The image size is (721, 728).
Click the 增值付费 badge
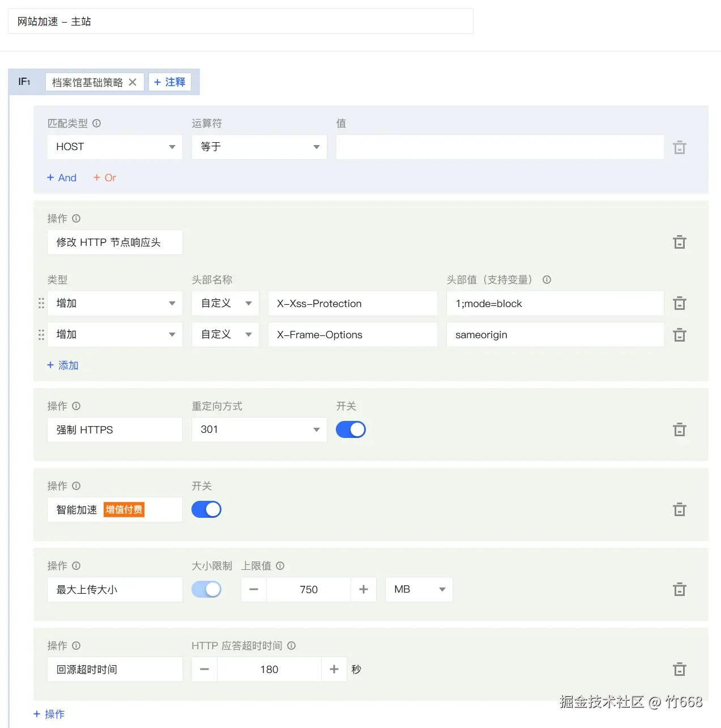point(124,509)
